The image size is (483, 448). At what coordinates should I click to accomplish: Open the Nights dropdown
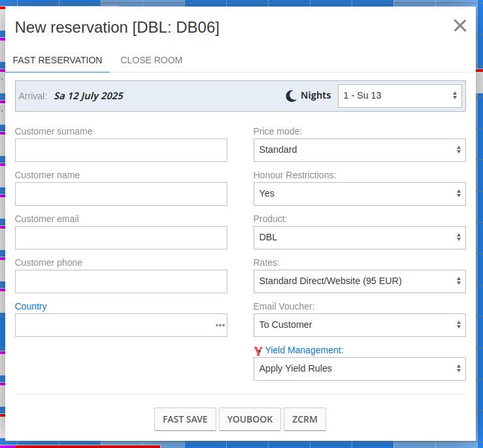(x=399, y=95)
